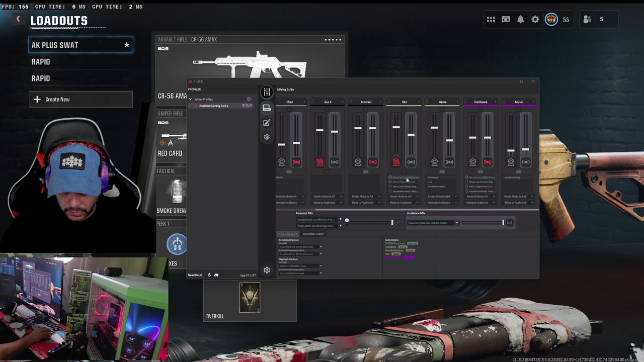Screen dimensions: 644x362
Task: Switch to the Routing Table tab
Action: click(313, 234)
